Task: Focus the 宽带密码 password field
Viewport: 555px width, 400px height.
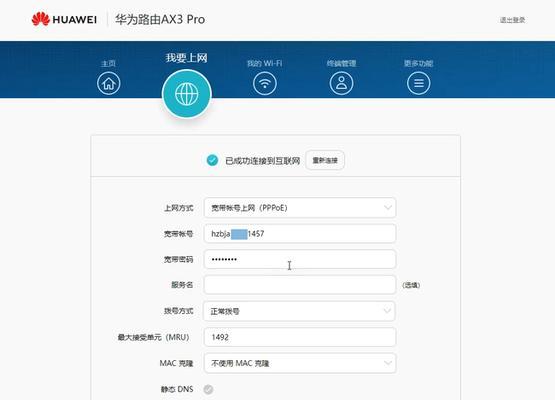Action: 300,259
